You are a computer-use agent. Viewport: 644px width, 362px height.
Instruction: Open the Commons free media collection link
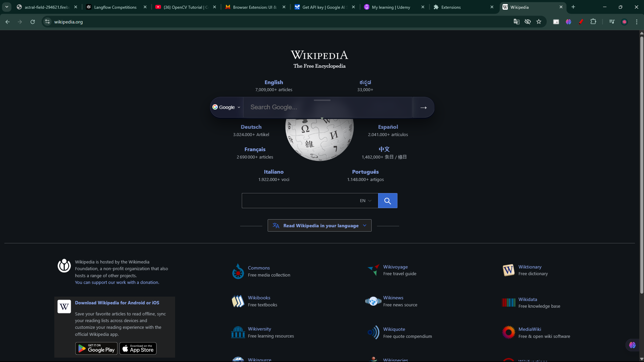pyautogui.click(x=259, y=268)
